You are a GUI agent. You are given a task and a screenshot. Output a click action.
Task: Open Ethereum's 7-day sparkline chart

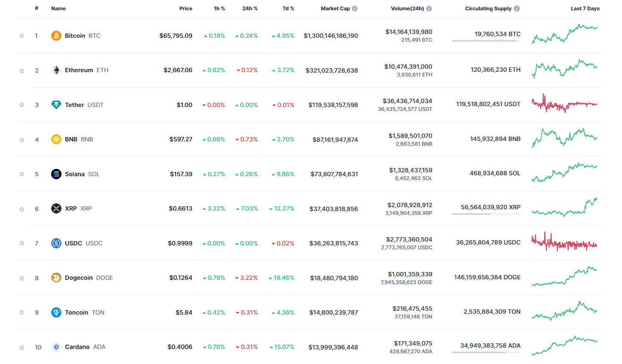click(x=564, y=69)
